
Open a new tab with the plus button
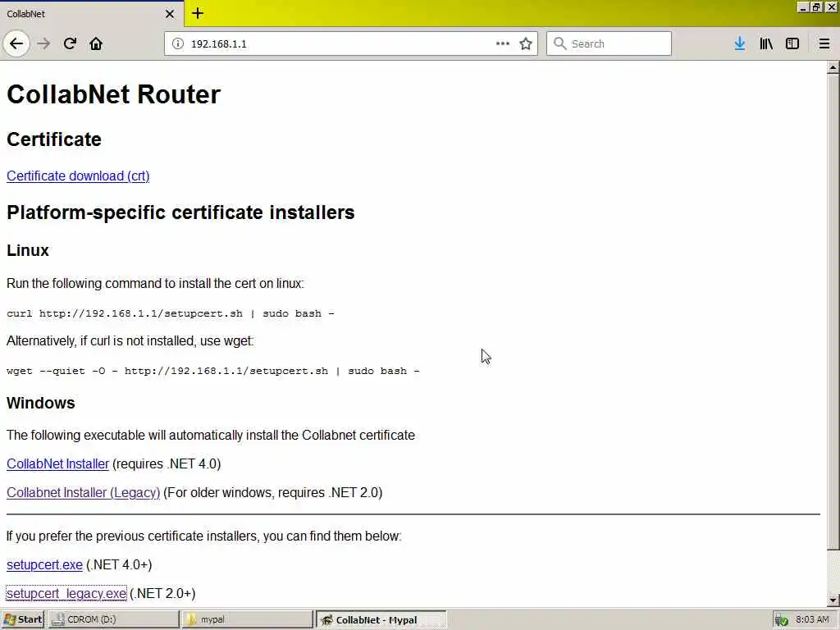[198, 13]
